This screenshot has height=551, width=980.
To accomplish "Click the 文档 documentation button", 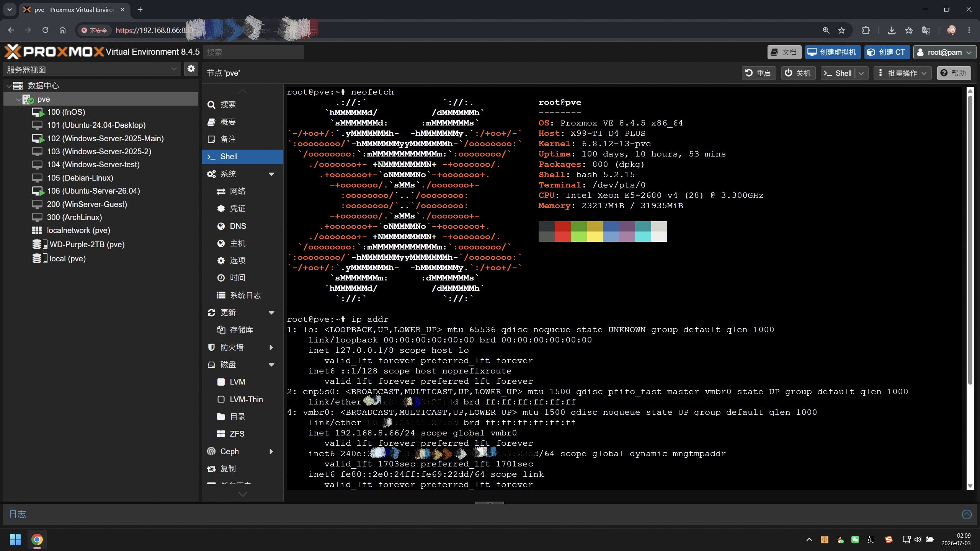I will pyautogui.click(x=784, y=52).
